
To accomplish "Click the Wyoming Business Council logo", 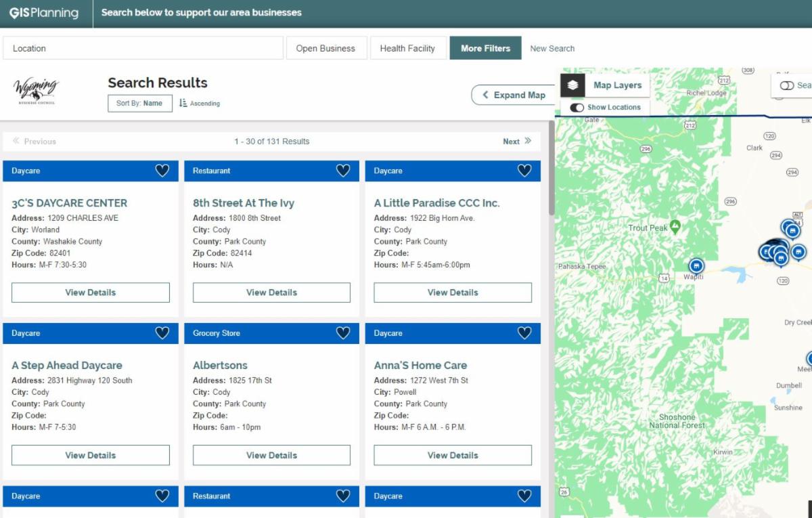I will point(36,91).
